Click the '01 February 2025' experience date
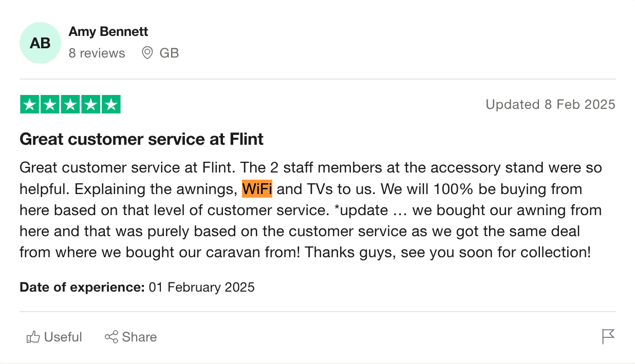The image size is (635, 364). [201, 287]
